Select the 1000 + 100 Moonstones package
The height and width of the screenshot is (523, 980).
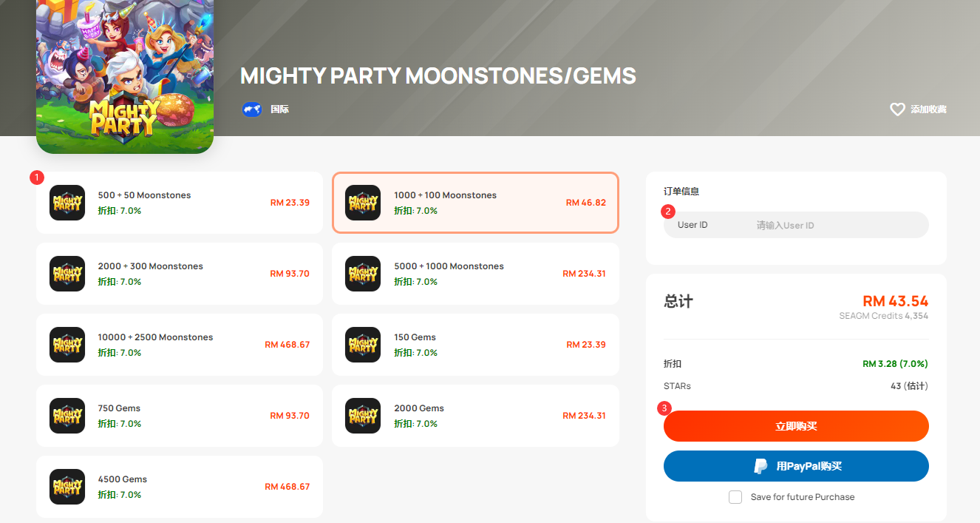475,203
